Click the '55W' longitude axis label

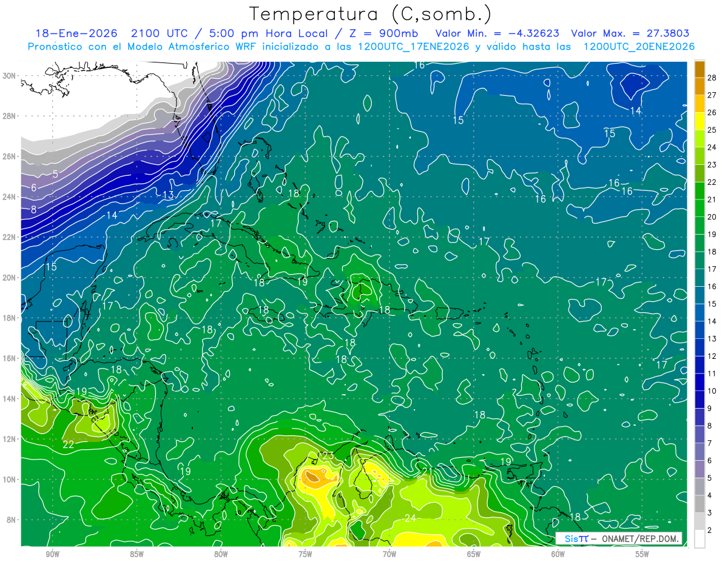[642, 554]
